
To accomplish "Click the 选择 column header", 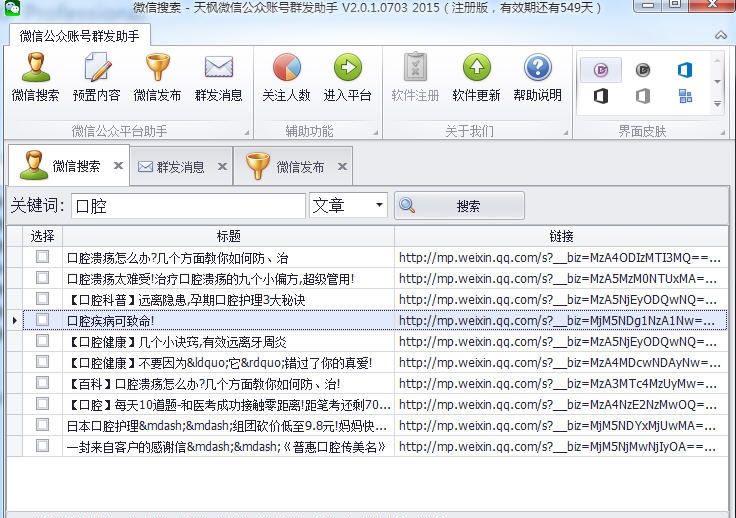I will 42,236.
